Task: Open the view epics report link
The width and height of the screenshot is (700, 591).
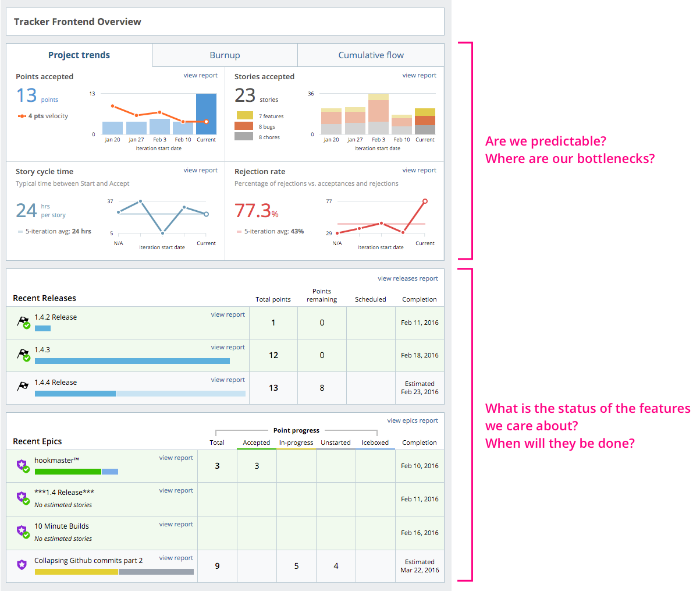Action: click(413, 420)
